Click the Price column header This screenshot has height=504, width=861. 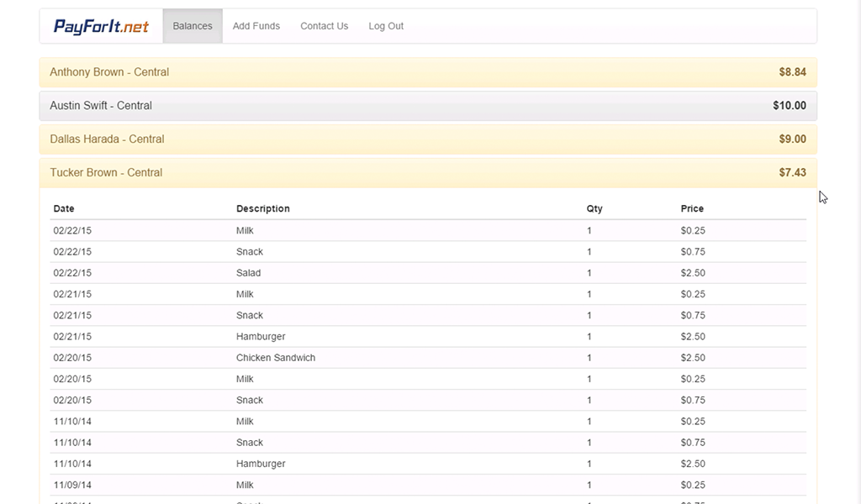tap(692, 208)
